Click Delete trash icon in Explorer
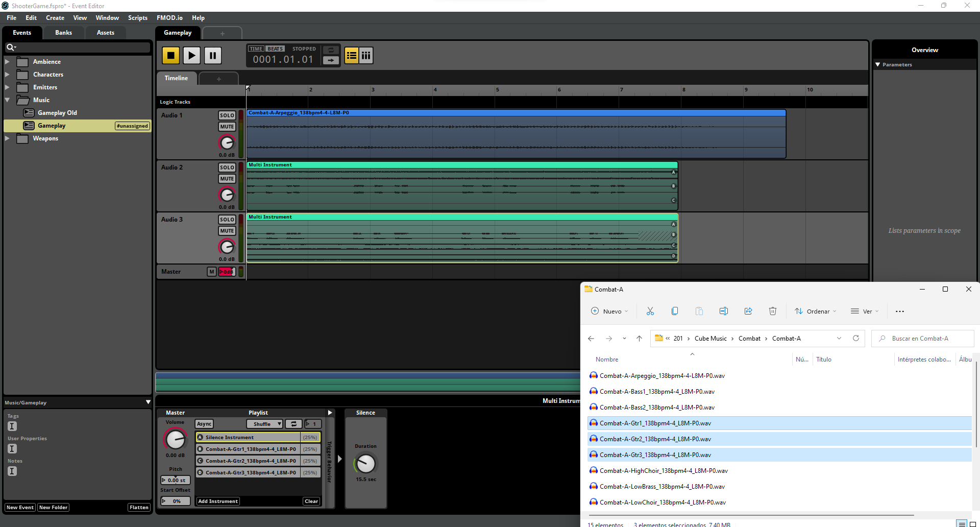The height and width of the screenshot is (527, 980). (773, 311)
